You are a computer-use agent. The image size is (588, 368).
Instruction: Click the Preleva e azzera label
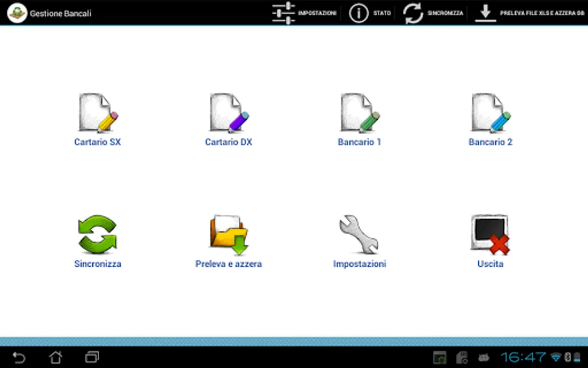229,264
